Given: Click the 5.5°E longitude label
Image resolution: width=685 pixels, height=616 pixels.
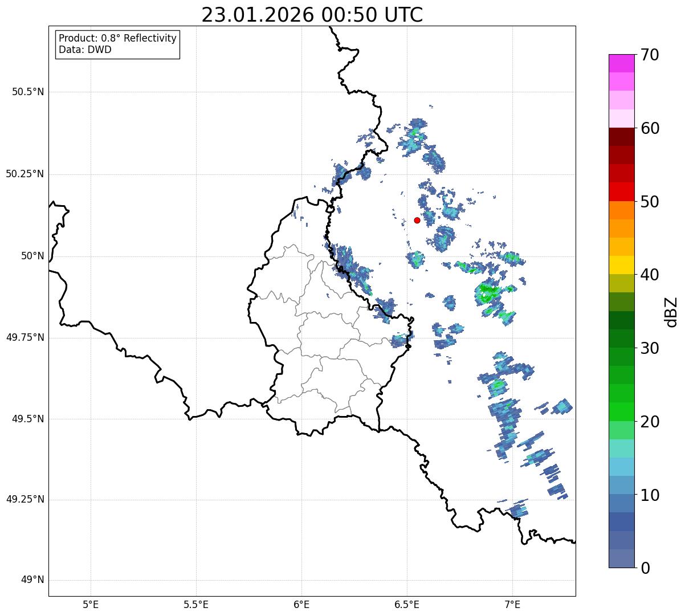Looking at the screenshot, I should tap(196, 605).
